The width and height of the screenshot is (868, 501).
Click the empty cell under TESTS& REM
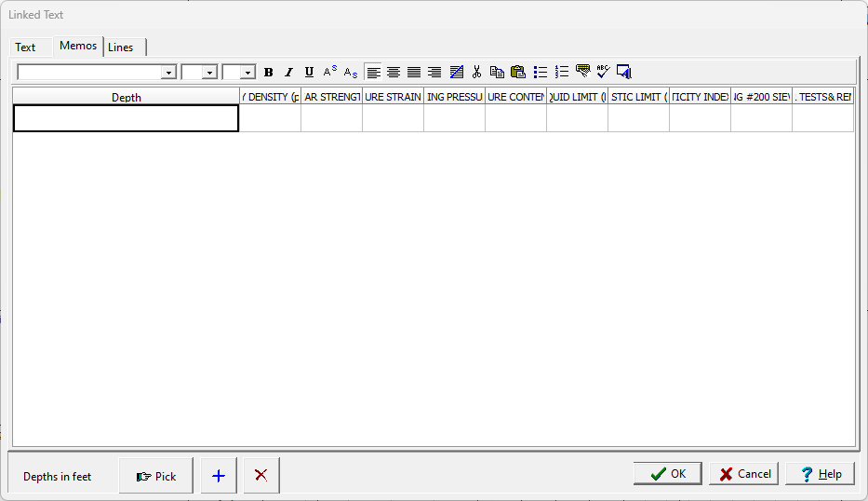point(823,118)
